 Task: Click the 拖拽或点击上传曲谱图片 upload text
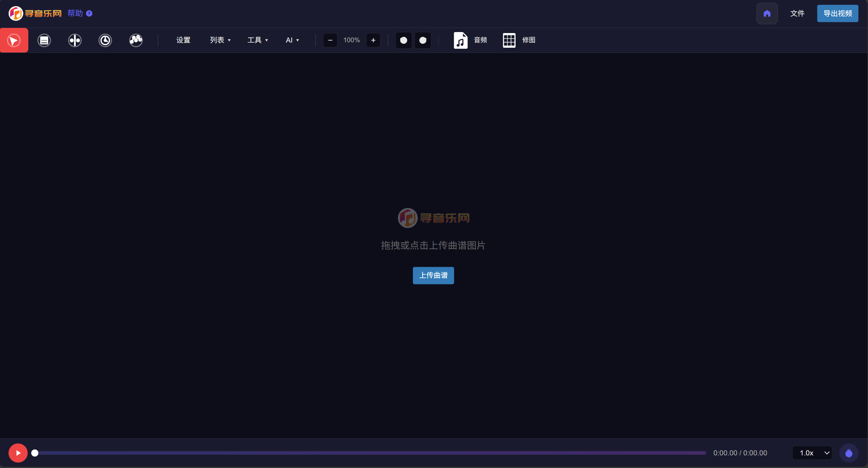point(433,245)
